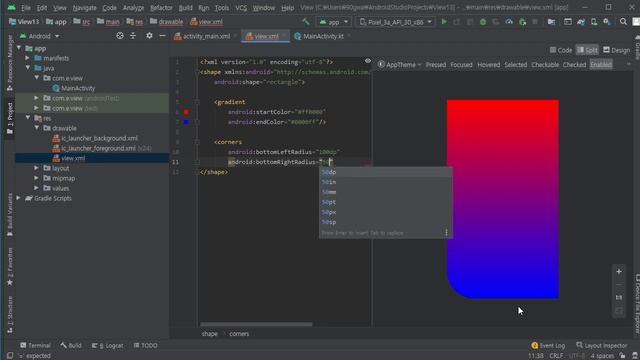Toggle the Focused state
The width and height of the screenshot is (640, 360).
pyautogui.click(x=461, y=64)
